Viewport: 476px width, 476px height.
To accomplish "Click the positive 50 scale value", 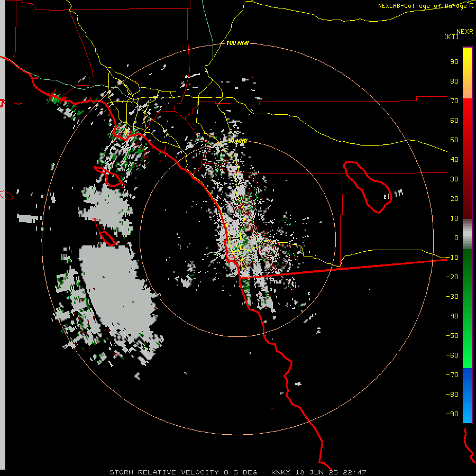I will tap(454, 140).
